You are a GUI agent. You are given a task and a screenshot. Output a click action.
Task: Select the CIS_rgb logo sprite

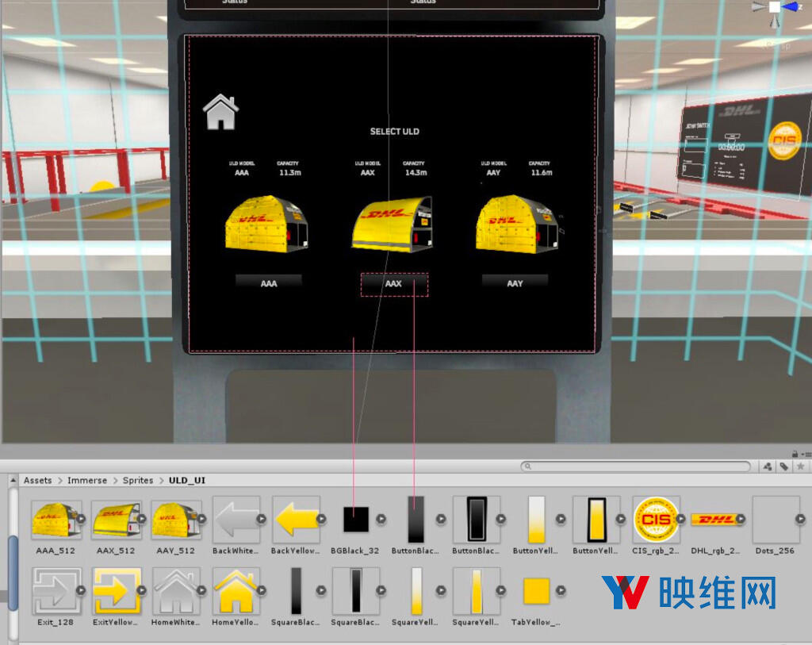click(x=656, y=519)
